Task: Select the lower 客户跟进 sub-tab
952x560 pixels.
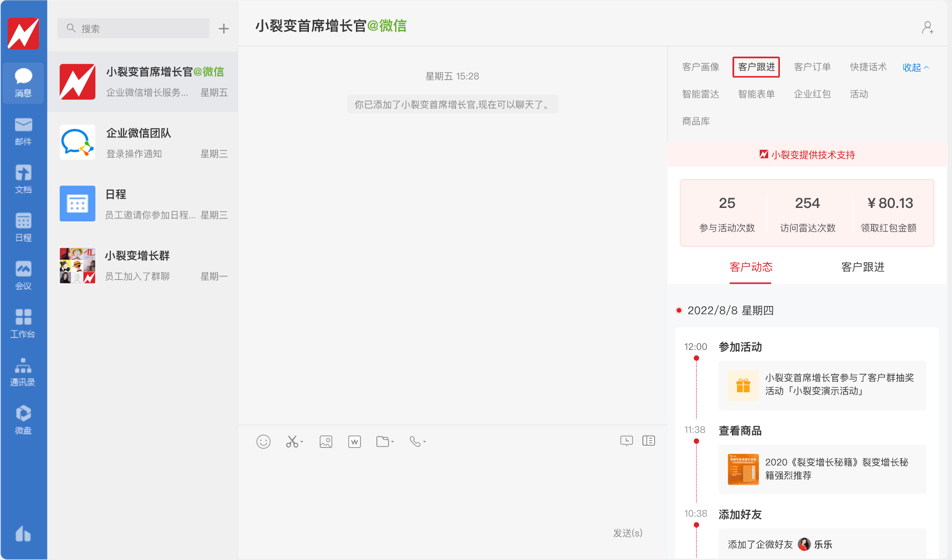Action: [863, 267]
